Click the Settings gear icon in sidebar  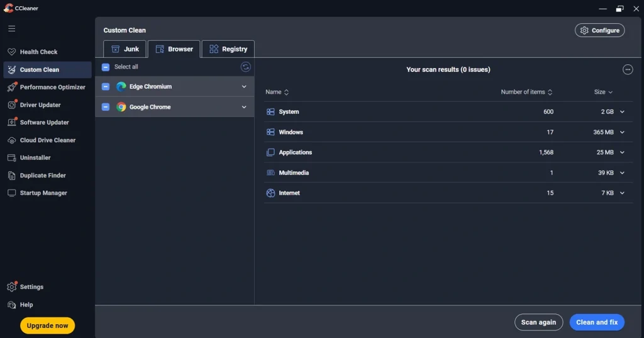tap(11, 286)
